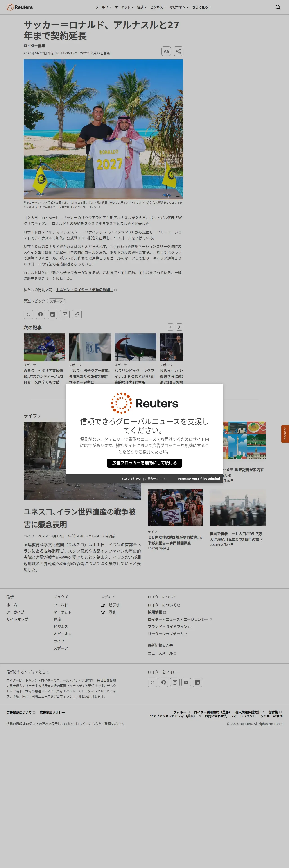Viewport: 289px width, 868px height.
Task: Expand the さらに見る menu dropdown
Action: click(201, 7)
